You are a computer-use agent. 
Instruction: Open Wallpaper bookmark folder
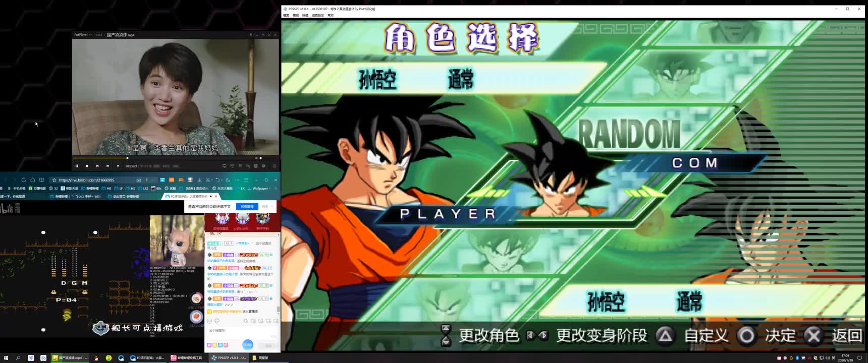(257, 189)
